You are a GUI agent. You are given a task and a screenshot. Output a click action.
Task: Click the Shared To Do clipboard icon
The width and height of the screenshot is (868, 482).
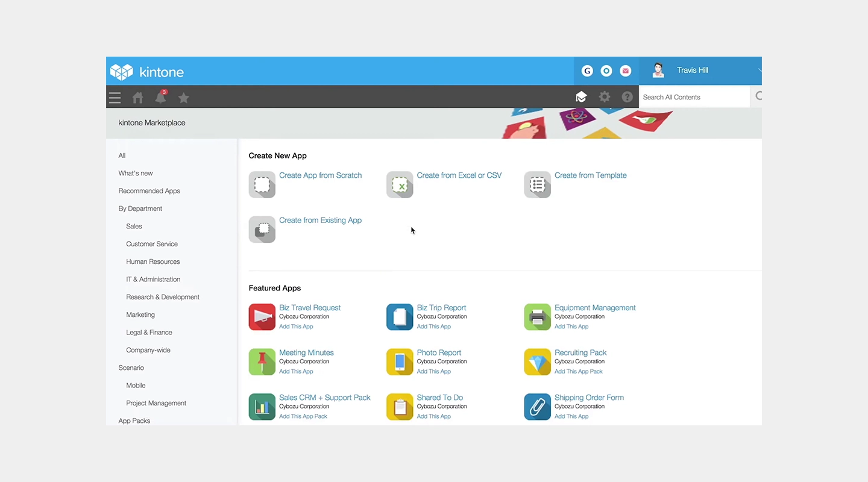click(400, 407)
